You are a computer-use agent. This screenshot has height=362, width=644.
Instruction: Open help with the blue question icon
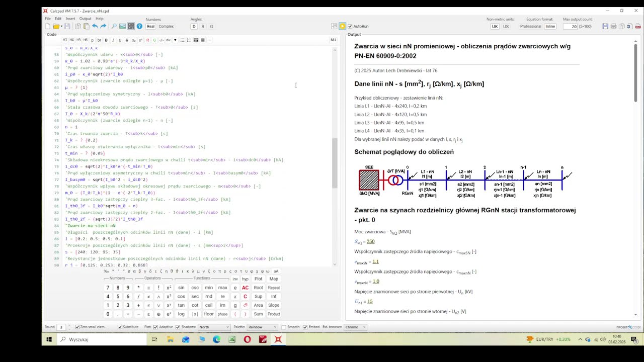coord(139,26)
